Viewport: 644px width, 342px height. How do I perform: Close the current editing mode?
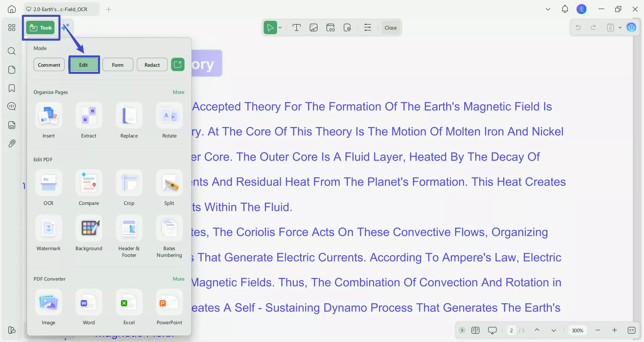[390, 27]
